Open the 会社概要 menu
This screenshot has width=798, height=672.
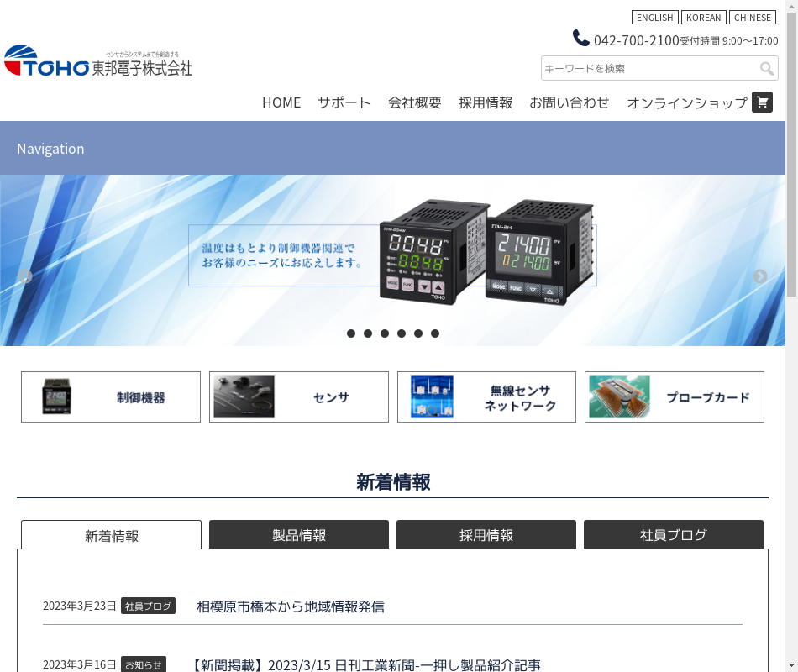[414, 102]
